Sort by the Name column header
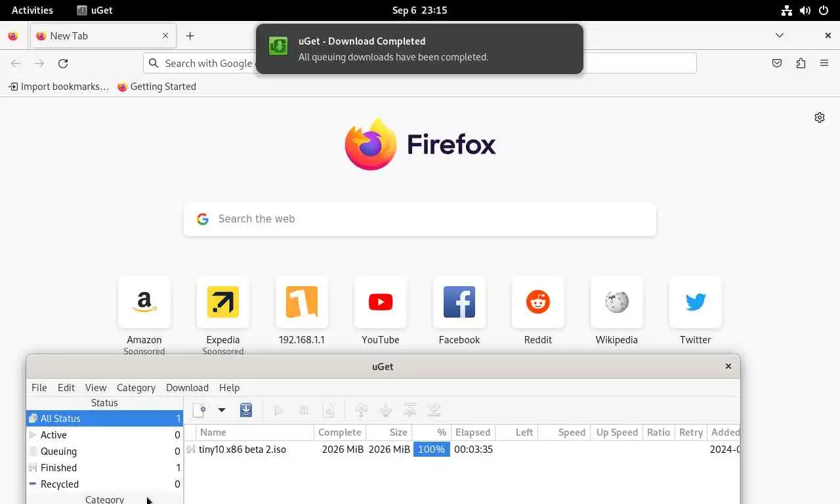 255,432
